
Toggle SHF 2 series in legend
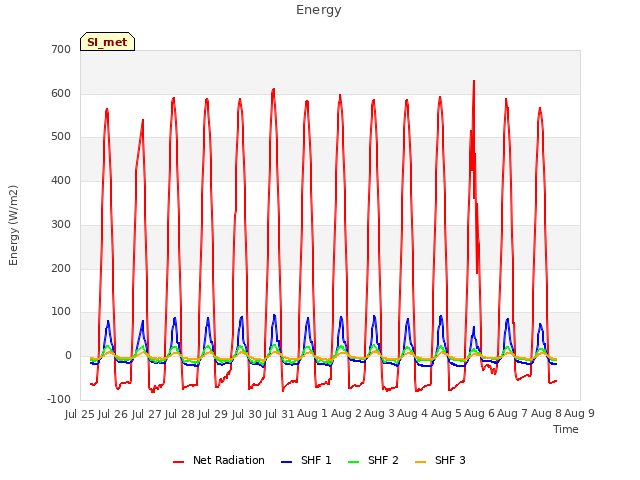[373, 460]
